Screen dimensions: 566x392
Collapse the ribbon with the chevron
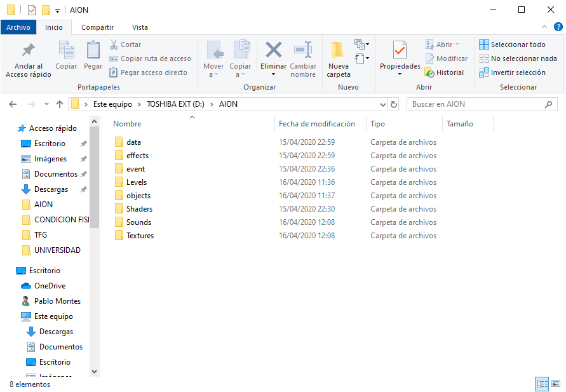point(544,27)
